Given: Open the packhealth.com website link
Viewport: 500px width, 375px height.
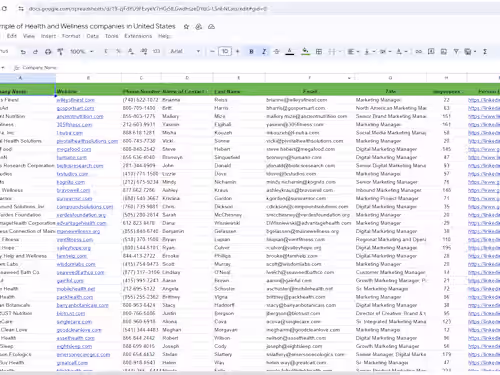Looking at the screenshot, I should (75, 297).
